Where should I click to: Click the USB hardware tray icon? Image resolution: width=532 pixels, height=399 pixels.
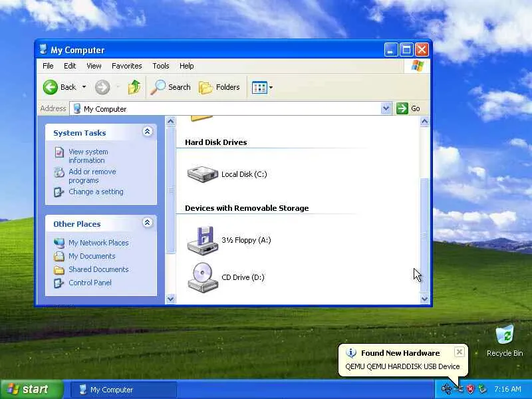(446, 389)
